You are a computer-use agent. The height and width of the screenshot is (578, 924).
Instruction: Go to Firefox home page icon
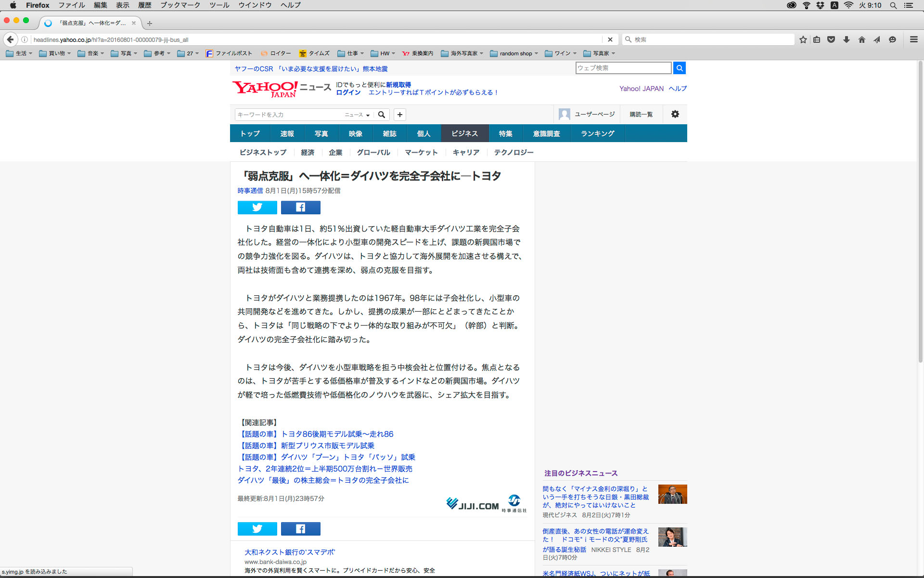pyautogui.click(x=861, y=39)
